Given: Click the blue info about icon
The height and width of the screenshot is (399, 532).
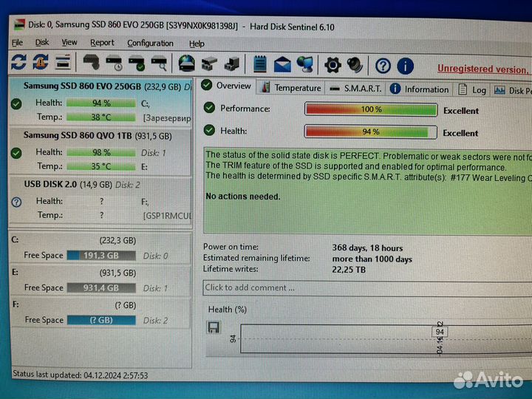Looking at the screenshot, I should [405, 66].
